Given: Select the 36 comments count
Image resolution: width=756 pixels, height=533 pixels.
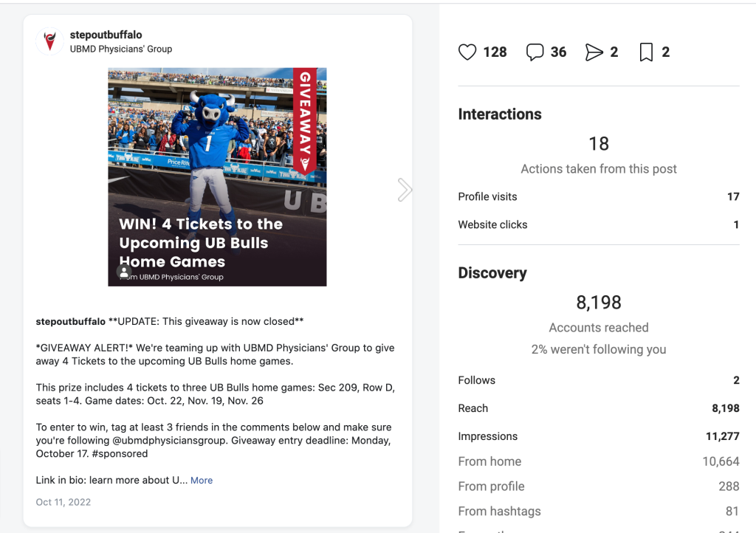Looking at the screenshot, I should (x=558, y=52).
